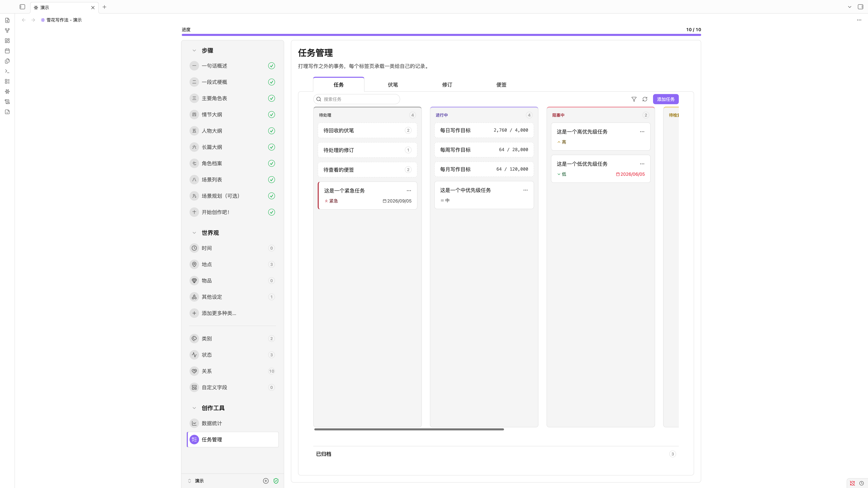Toggle completion check for 角色档案
This screenshot has width=868, height=488.
(x=271, y=163)
